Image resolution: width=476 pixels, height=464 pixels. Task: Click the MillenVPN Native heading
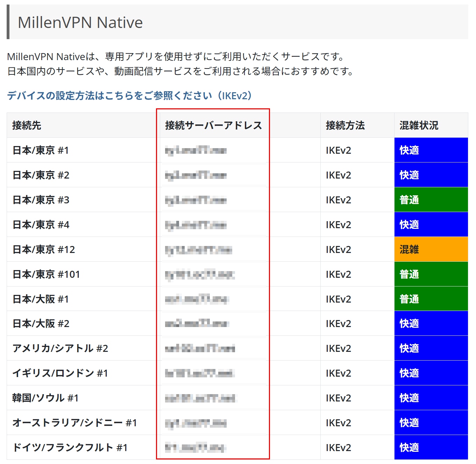[x=80, y=22]
